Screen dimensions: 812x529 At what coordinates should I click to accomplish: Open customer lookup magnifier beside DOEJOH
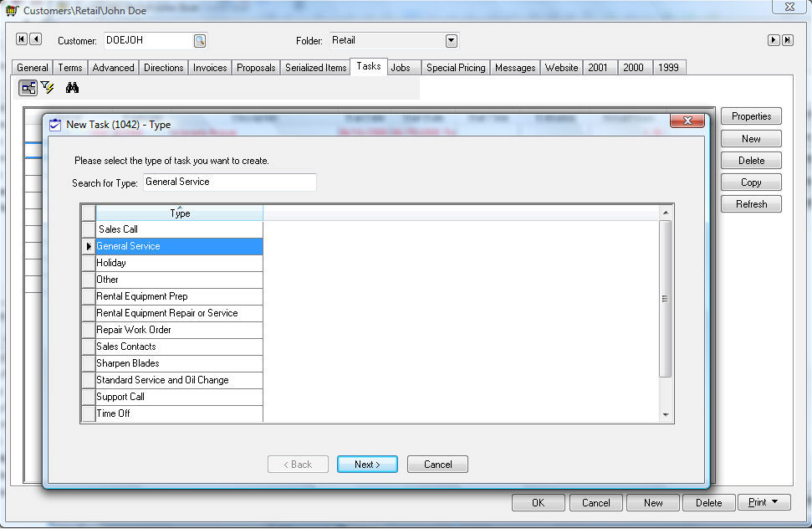pyautogui.click(x=200, y=40)
